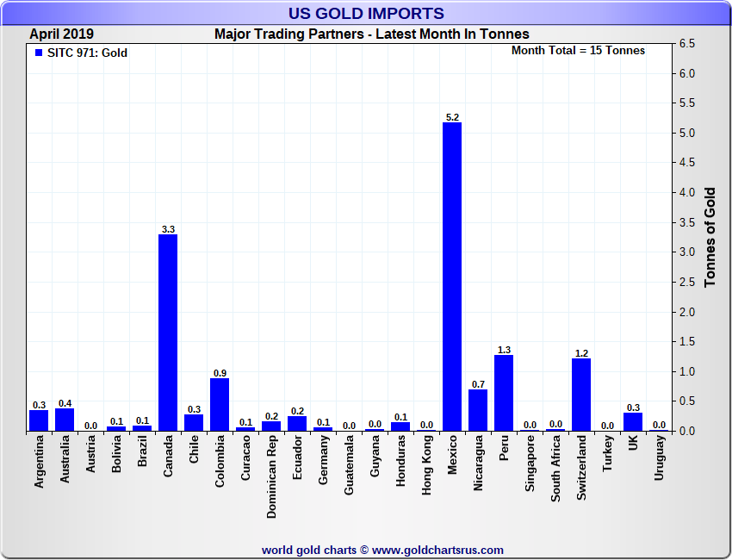The width and height of the screenshot is (732, 560).
Task: Select the Colombia bar in the chart
Action: pyautogui.click(x=220, y=404)
